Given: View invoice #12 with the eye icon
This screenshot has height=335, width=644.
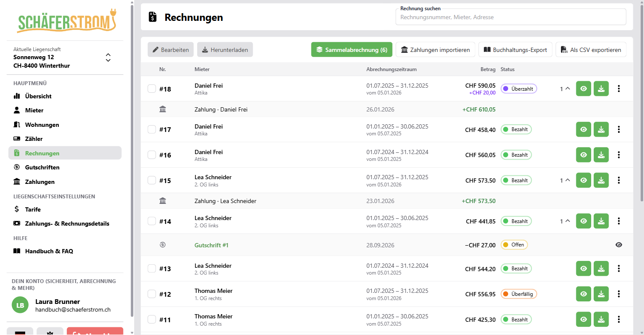Looking at the screenshot, I should [584, 294].
